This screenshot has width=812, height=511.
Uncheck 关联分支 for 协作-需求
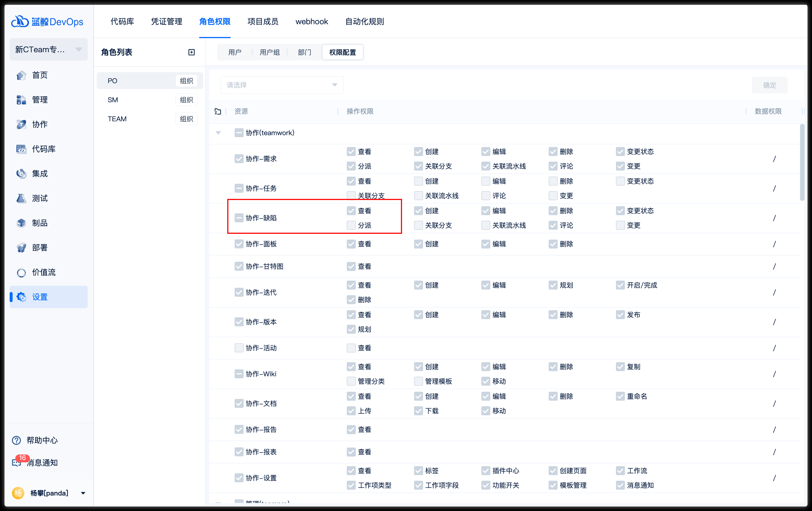[418, 166]
